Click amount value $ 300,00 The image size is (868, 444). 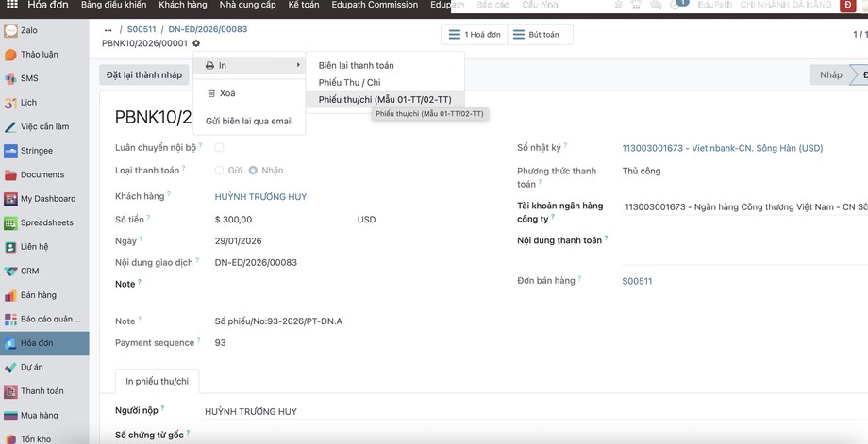tap(233, 220)
